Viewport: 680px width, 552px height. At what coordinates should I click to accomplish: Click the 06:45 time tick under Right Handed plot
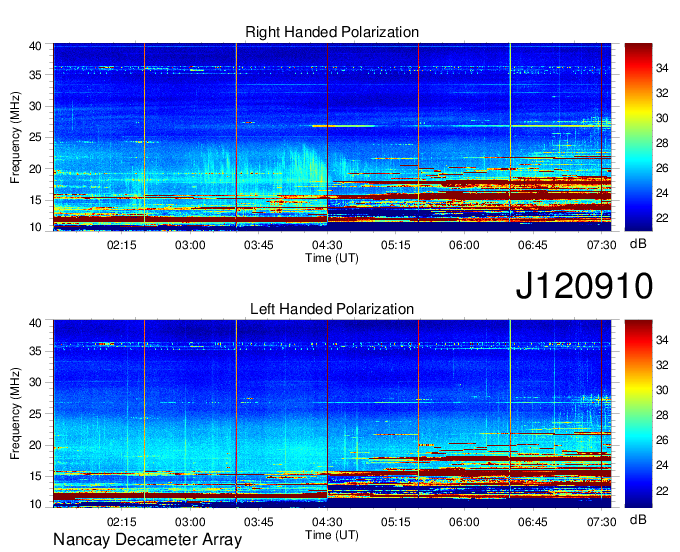point(533,245)
